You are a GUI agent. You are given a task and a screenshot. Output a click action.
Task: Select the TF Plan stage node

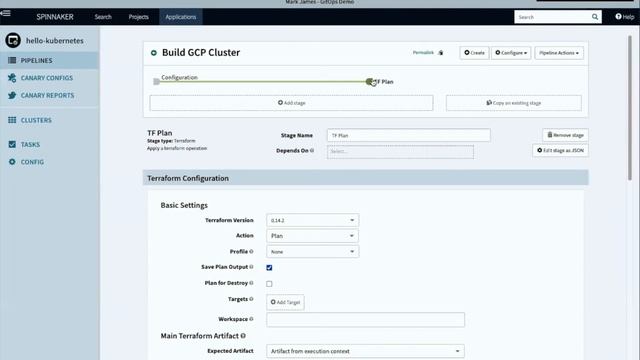click(x=369, y=82)
